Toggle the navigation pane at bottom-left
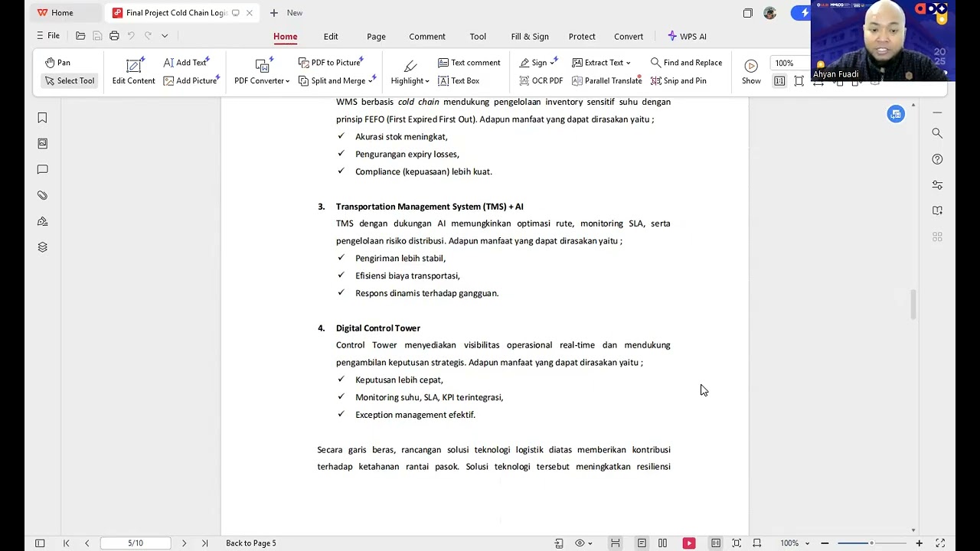Viewport: 980px width, 551px height. coord(40,543)
